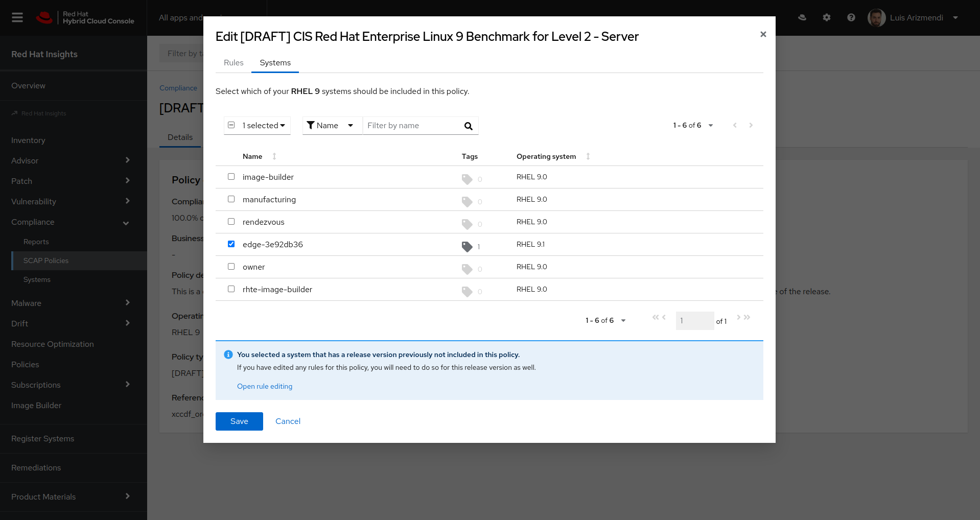The image size is (980, 520).
Task: Open Image Builder in the sidebar
Action: [x=36, y=405]
